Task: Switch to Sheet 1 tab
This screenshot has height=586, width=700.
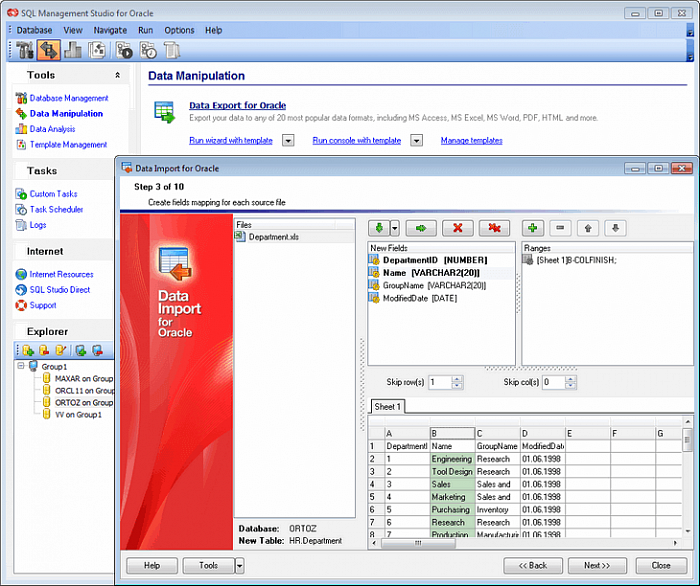Action: pyautogui.click(x=388, y=407)
